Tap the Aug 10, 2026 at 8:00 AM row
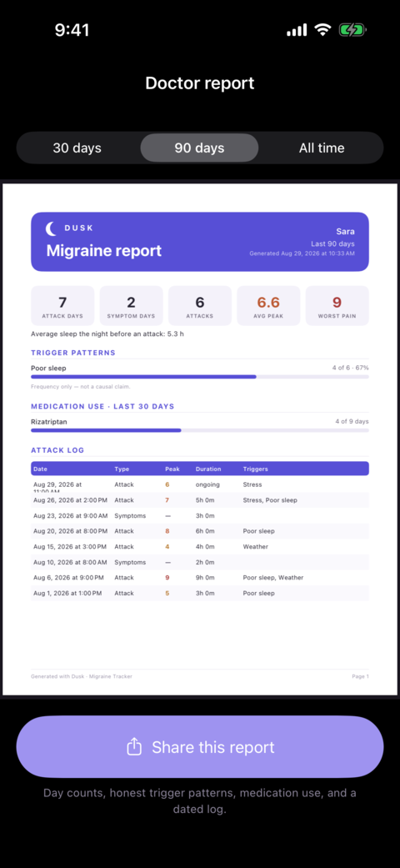Screen dimensions: 400x868 click(x=200, y=562)
